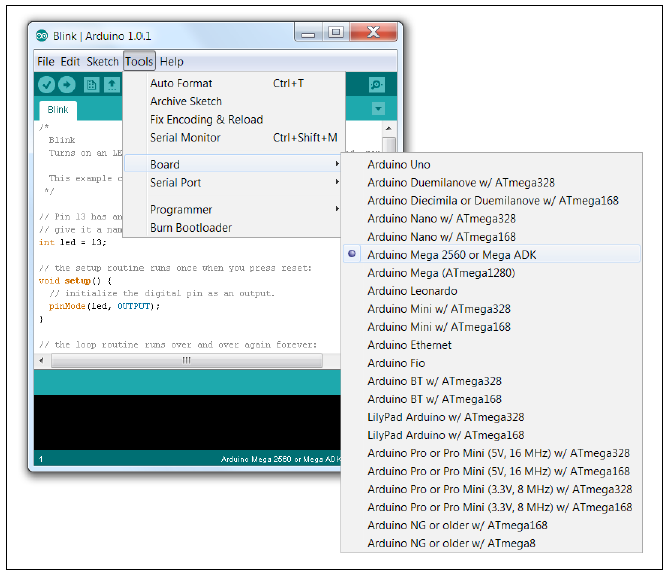Click the 'int led = 13;' code line

pos(73,242)
